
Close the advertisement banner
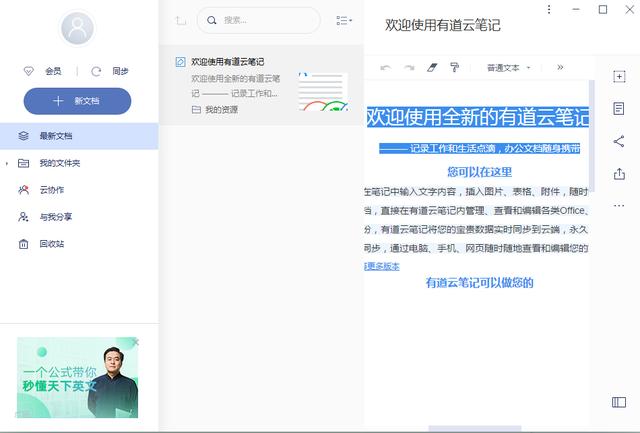point(136,342)
